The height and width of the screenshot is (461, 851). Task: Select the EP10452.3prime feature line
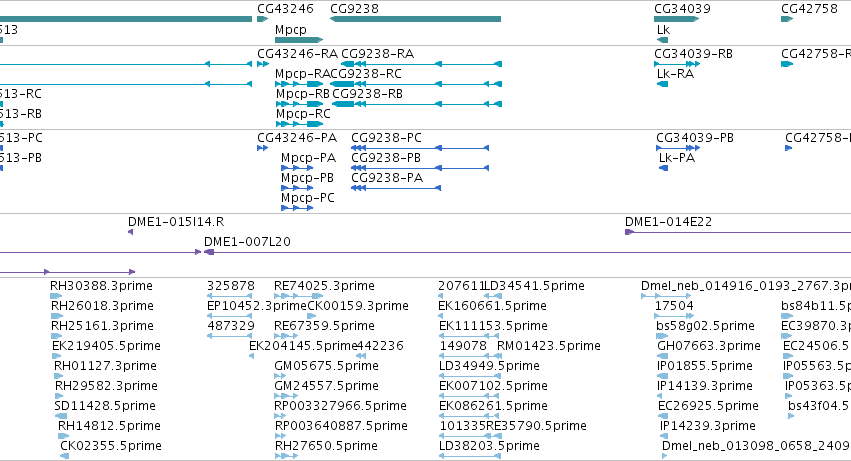point(230,317)
